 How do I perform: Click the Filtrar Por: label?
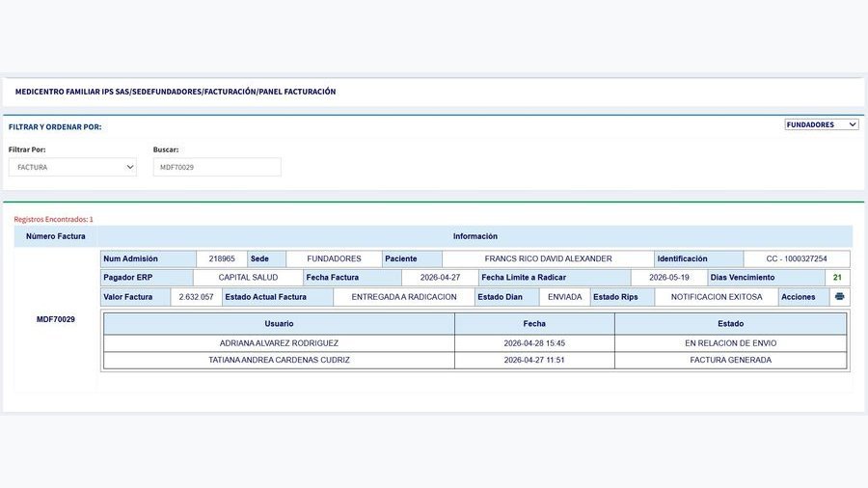pos(27,149)
